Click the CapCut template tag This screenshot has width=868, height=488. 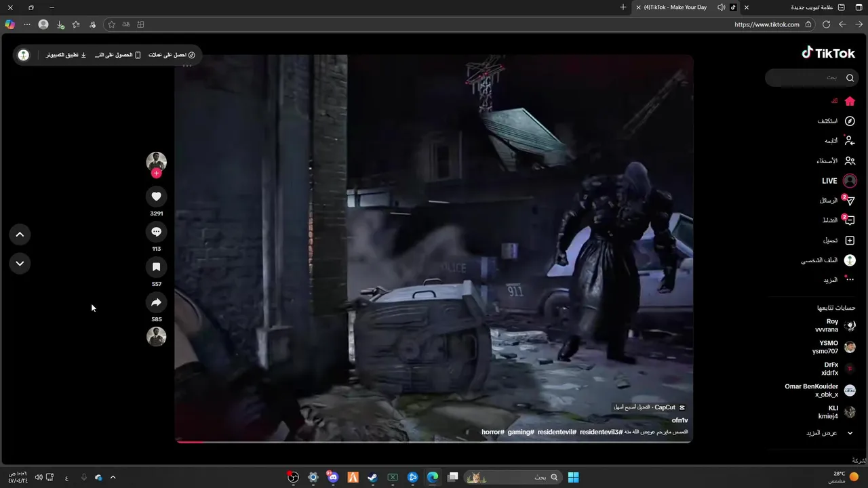(x=650, y=407)
